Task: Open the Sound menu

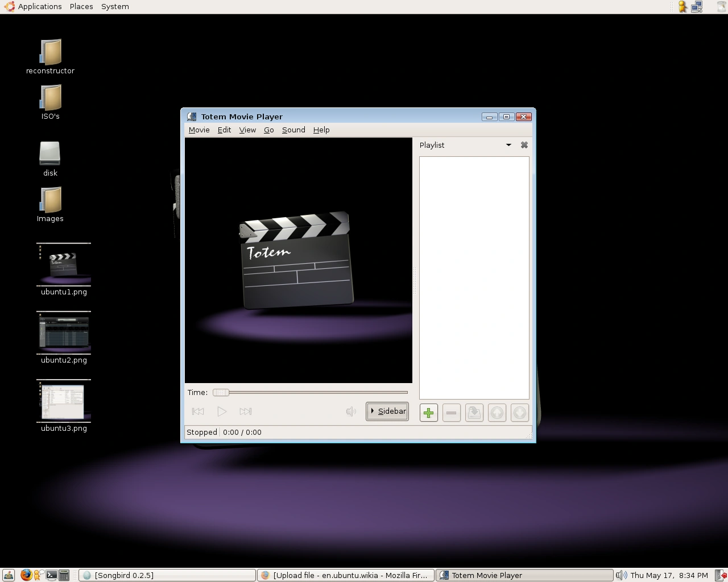Action: point(293,130)
